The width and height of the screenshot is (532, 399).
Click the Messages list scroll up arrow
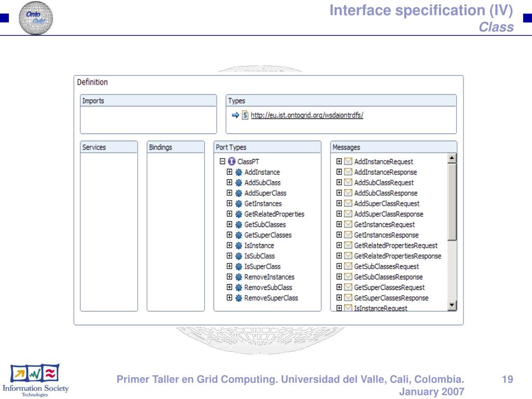click(x=452, y=158)
